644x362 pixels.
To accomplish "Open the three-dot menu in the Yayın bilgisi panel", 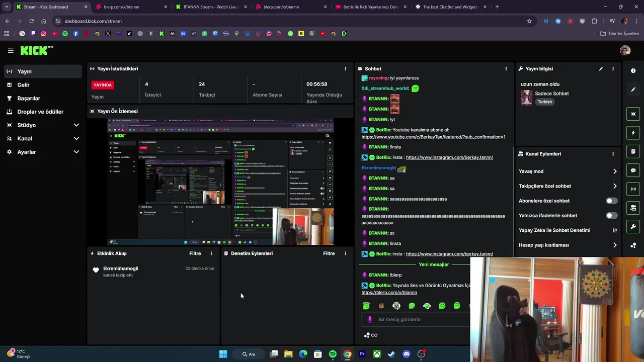I will pyautogui.click(x=613, y=68).
